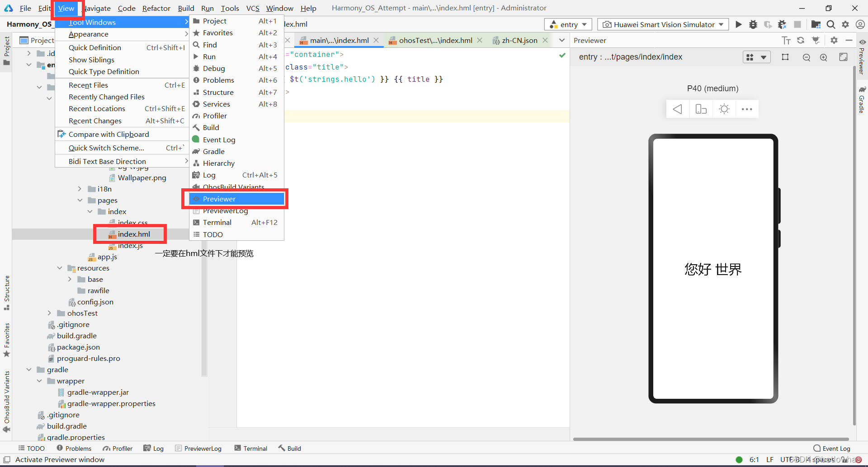Choose Compare with Clipboard
Screen dimensions: 868x467
(x=122, y=135)
